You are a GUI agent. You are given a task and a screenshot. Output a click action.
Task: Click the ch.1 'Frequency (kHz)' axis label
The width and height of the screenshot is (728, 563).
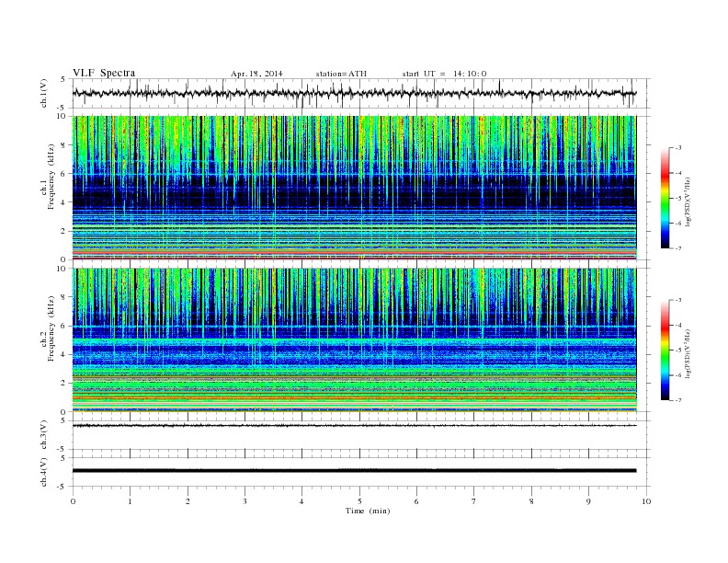point(51,177)
